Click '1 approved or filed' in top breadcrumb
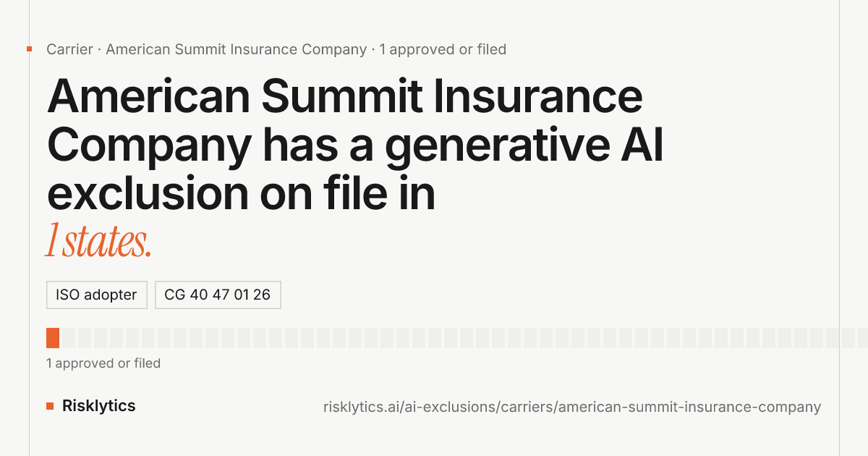The height and width of the screenshot is (456, 868). tap(443, 49)
